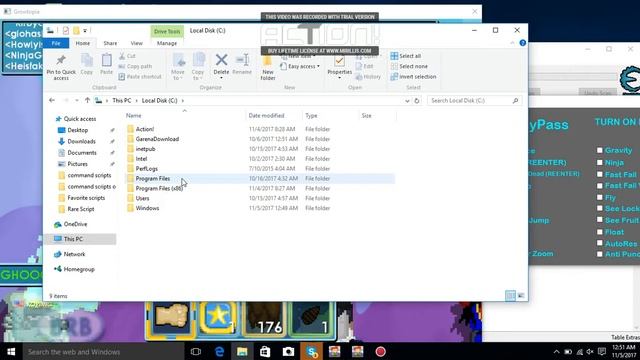Select the Windows folder row
Viewport: 640px width, 360px height.
tap(260, 208)
